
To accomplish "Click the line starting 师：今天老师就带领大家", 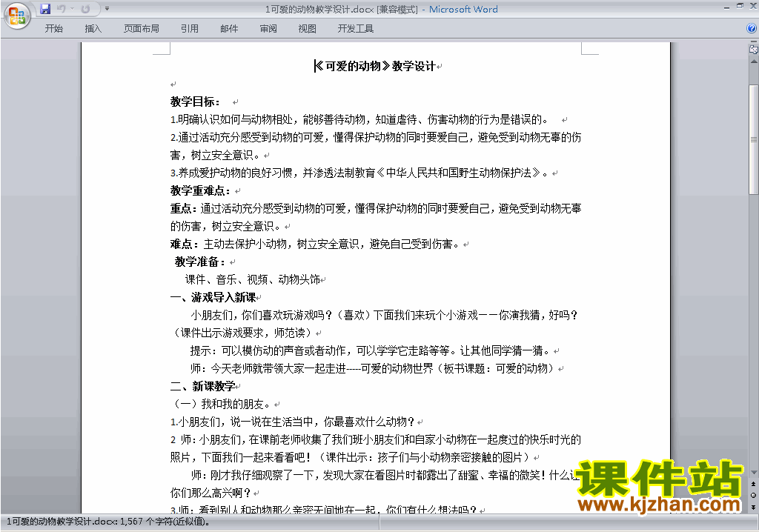I will click(x=374, y=369).
